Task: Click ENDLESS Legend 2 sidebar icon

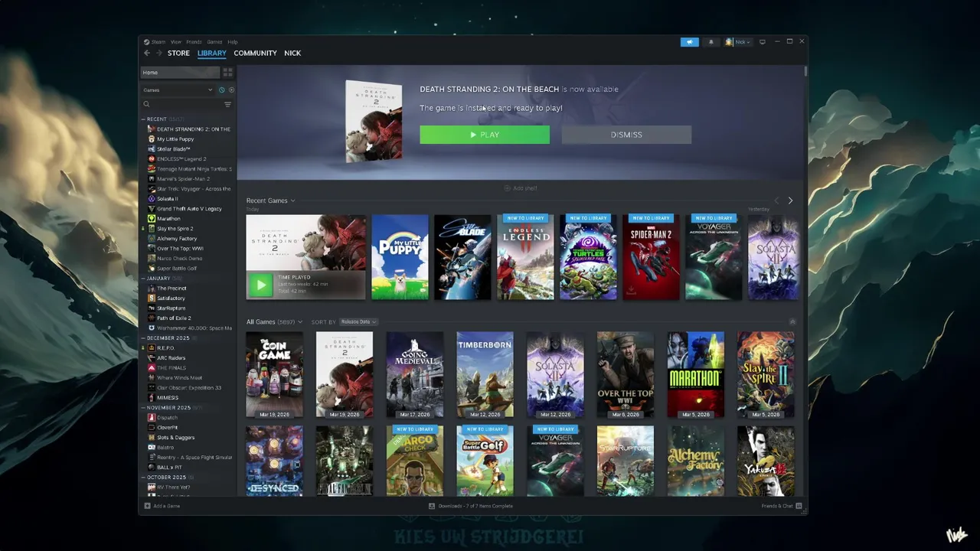Action: pyautogui.click(x=152, y=159)
